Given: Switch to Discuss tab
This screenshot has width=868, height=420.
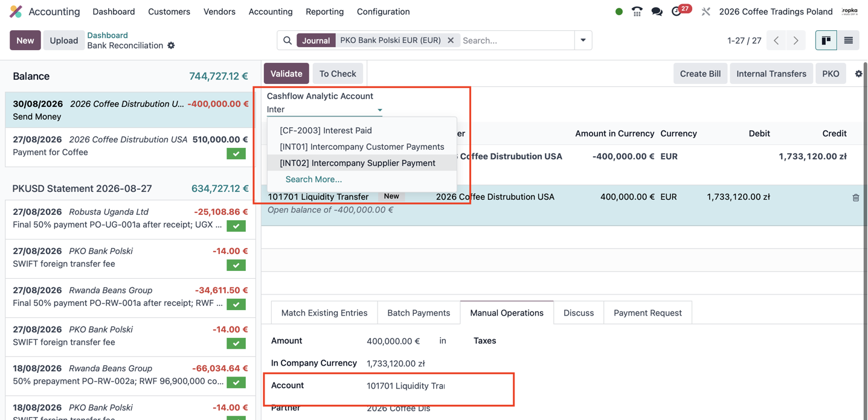Looking at the screenshot, I should 579,313.
